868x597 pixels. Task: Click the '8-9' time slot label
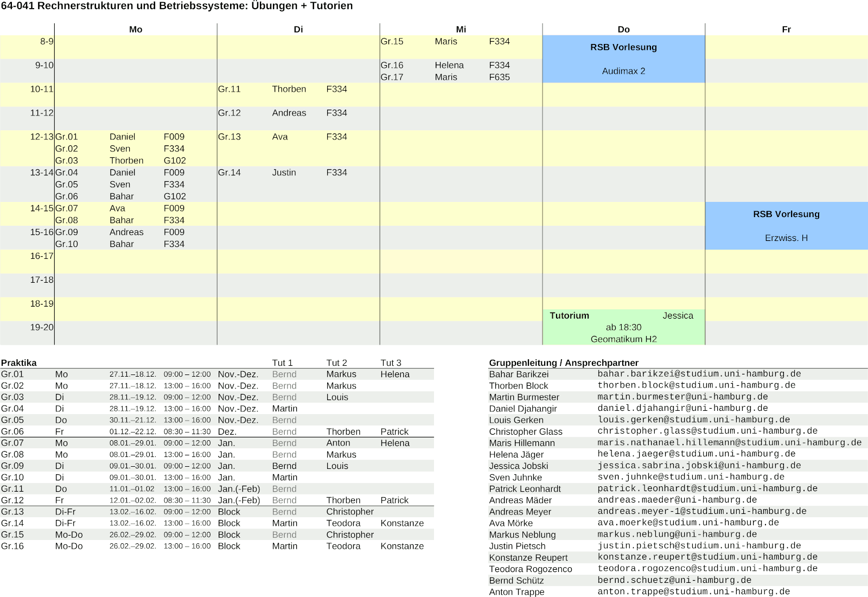click(x=47, y=41)
